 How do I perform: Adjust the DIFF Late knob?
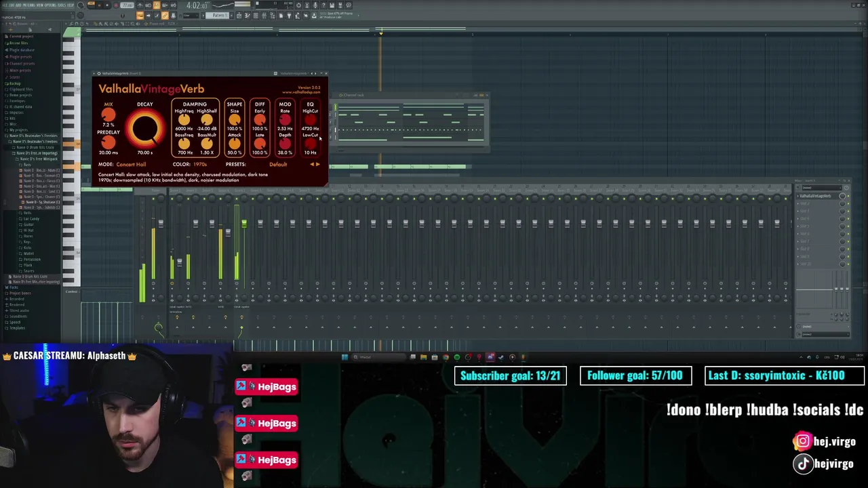click(x=260, y=144)
